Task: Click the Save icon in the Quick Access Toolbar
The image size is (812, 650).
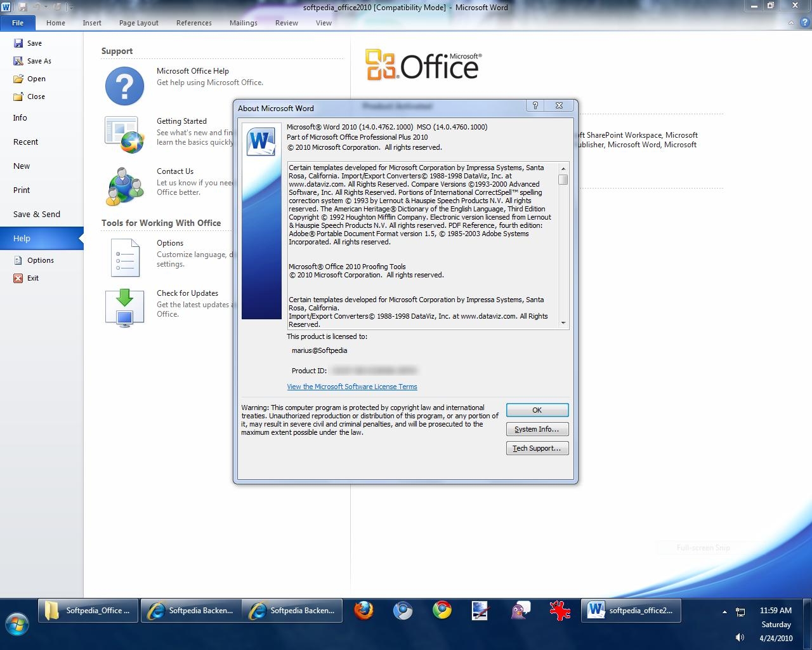Action: tap(23, 7)
